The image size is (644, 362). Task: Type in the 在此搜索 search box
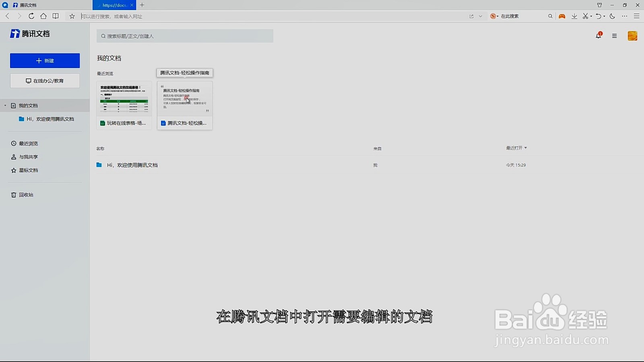522,16
